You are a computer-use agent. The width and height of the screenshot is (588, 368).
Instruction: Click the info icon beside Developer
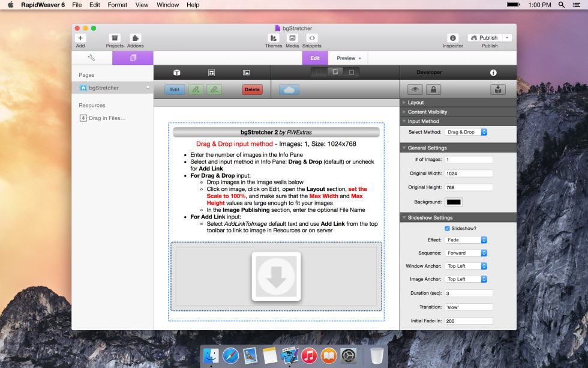click(493, 73)
